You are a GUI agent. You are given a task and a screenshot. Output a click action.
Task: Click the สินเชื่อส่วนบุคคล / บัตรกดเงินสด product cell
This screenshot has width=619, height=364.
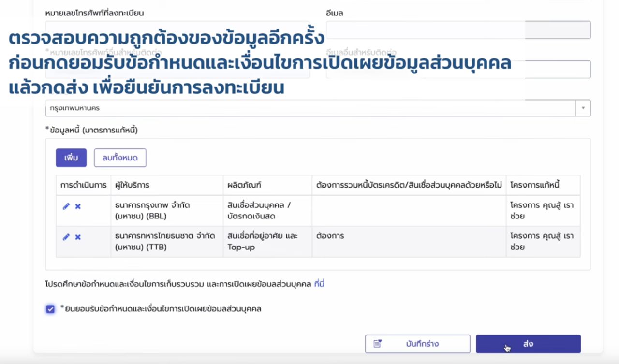pyautogui.click(x=267, y=211)
